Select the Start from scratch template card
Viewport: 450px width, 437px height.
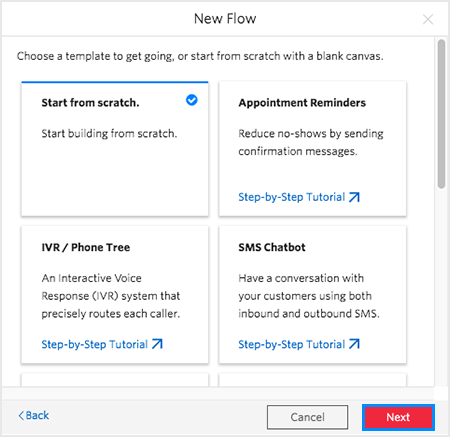click(x=115, y=149)
